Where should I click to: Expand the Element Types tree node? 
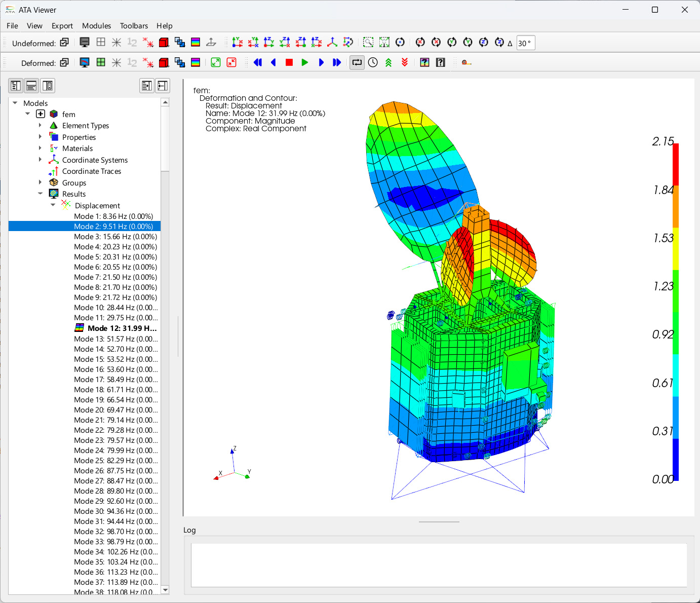pos(40,125)
